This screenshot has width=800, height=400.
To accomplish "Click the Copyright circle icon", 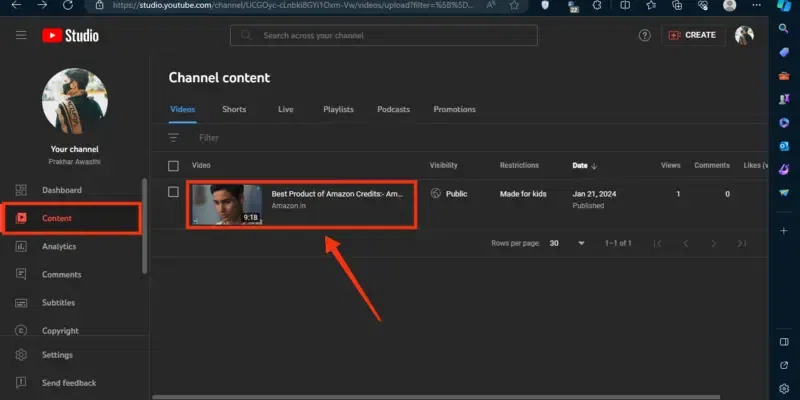I will click(21, 331).
